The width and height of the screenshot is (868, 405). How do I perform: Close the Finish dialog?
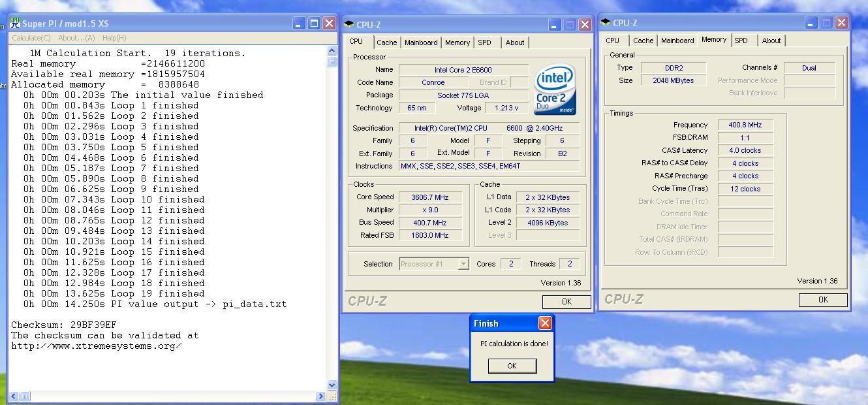(x=545, y=323)
